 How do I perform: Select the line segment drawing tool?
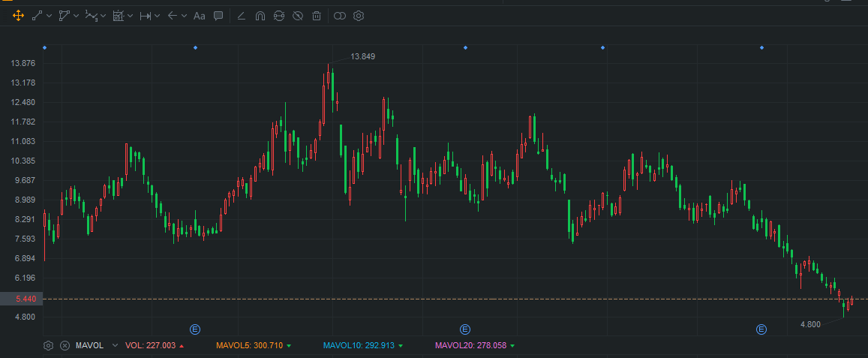[37, 16]
